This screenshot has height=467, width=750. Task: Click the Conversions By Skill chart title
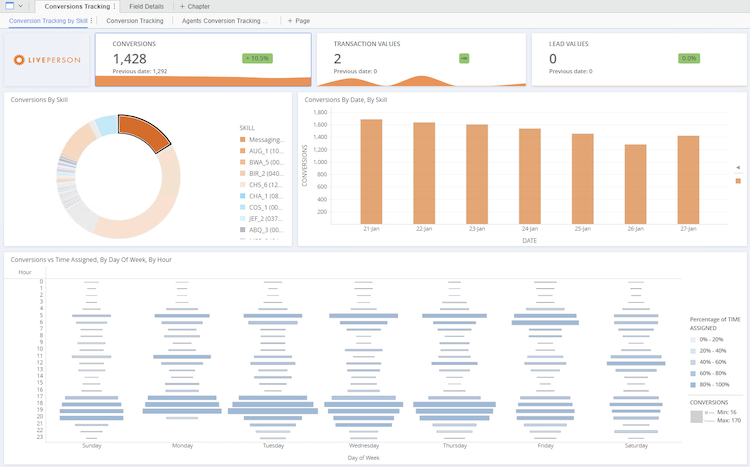pyautogui.click(x=39, y=100)
